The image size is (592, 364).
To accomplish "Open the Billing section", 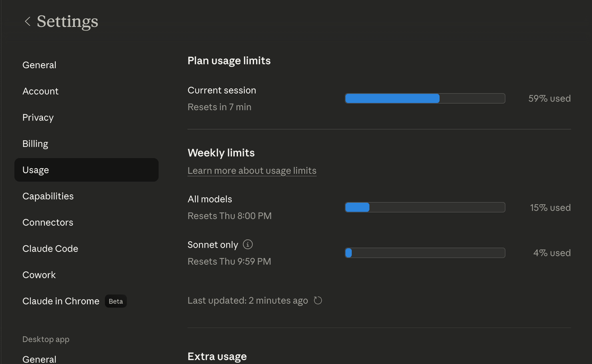I will (x=86, y=144).
